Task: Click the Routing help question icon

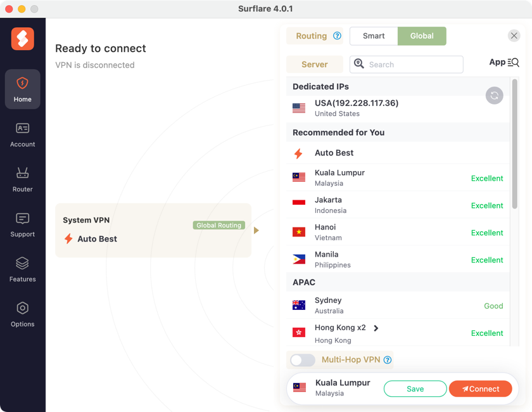Action: pyautogui.click(x=338, y=36)
